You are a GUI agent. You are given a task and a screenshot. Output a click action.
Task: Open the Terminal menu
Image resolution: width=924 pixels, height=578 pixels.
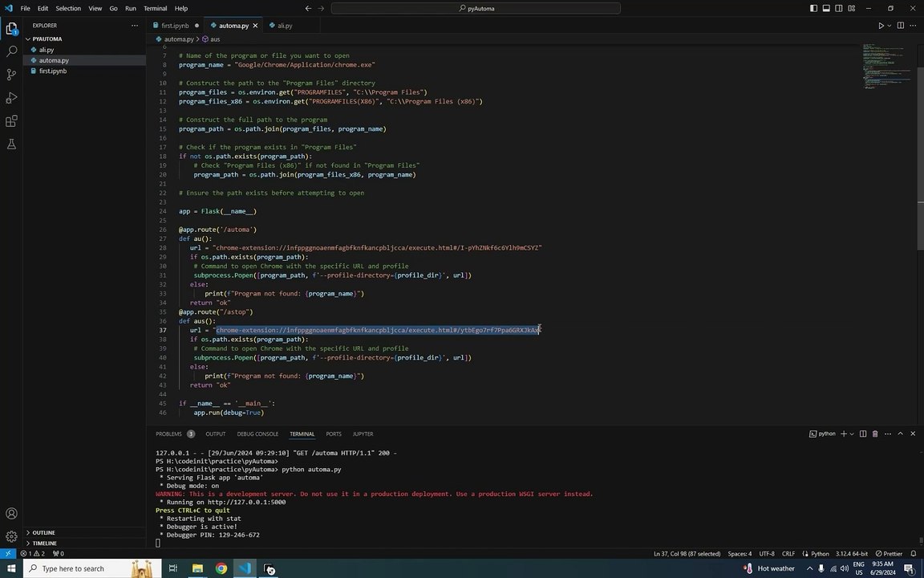155,8
